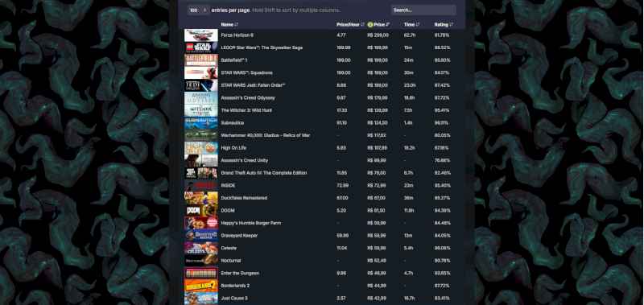Image resolution: width=644 pixels, height=305 pixels.
Task: Open STAR WARS Jedi: Fallen Order title
Action: (x=253, y=85)
